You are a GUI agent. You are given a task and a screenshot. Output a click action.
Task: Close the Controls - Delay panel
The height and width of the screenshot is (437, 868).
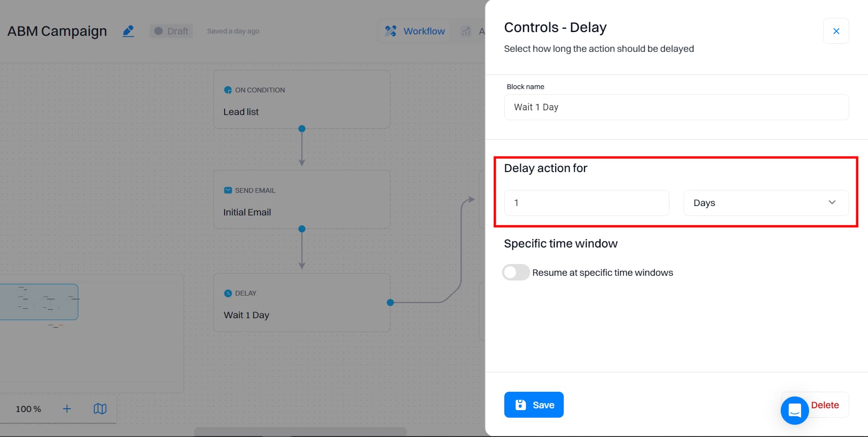coord(836,31)
